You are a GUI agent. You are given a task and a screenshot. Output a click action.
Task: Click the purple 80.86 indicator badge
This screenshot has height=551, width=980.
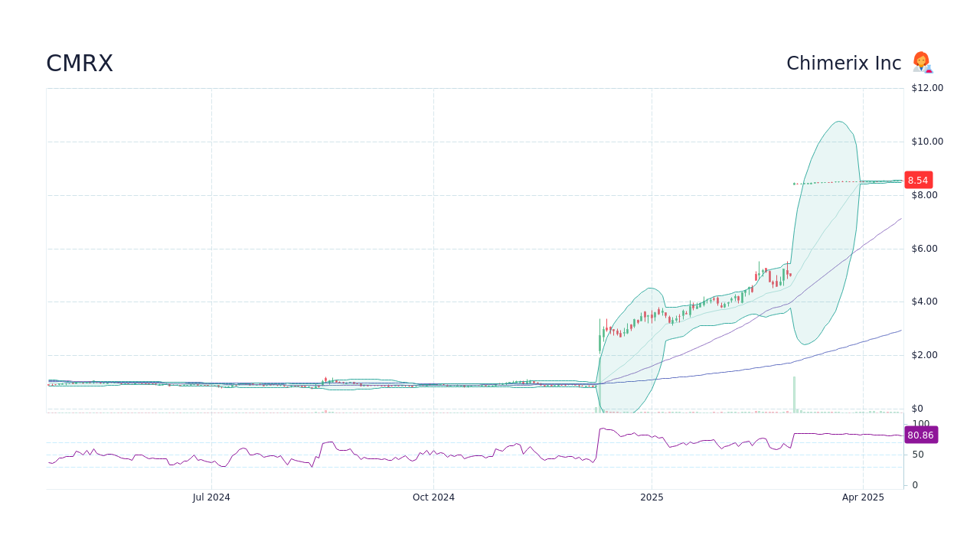pos(921,435)
